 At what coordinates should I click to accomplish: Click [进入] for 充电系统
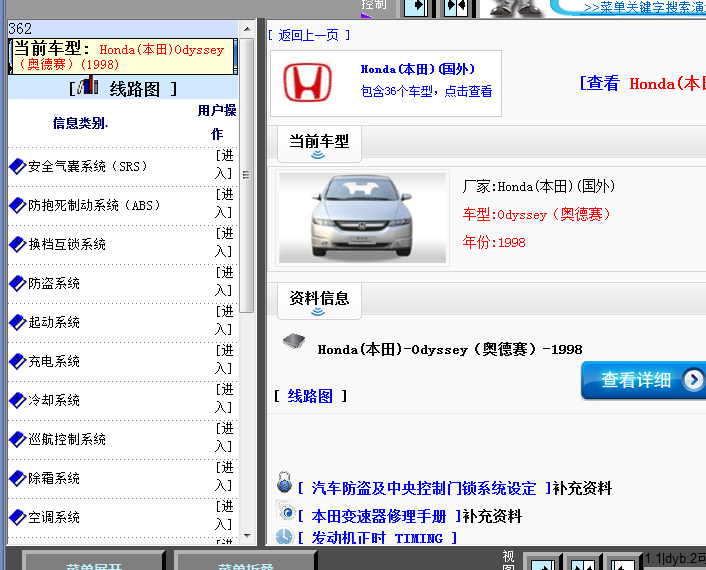pyautogui.click(x=224, y=359)
